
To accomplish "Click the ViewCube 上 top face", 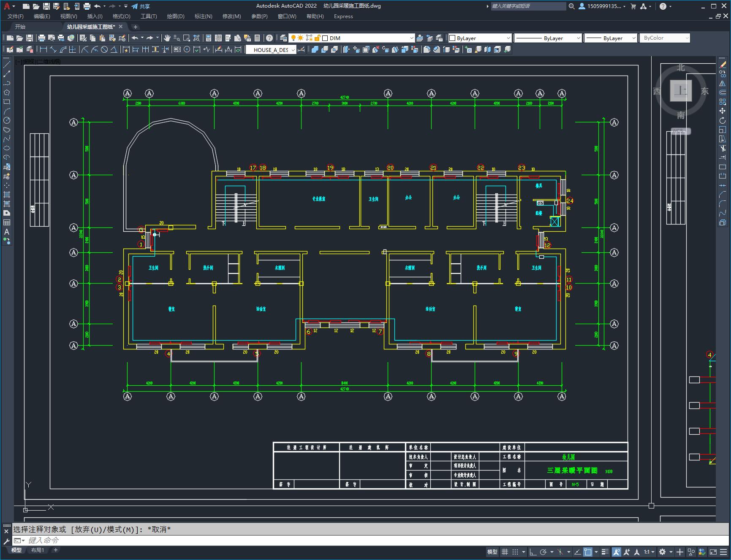I will coord(681,91).
